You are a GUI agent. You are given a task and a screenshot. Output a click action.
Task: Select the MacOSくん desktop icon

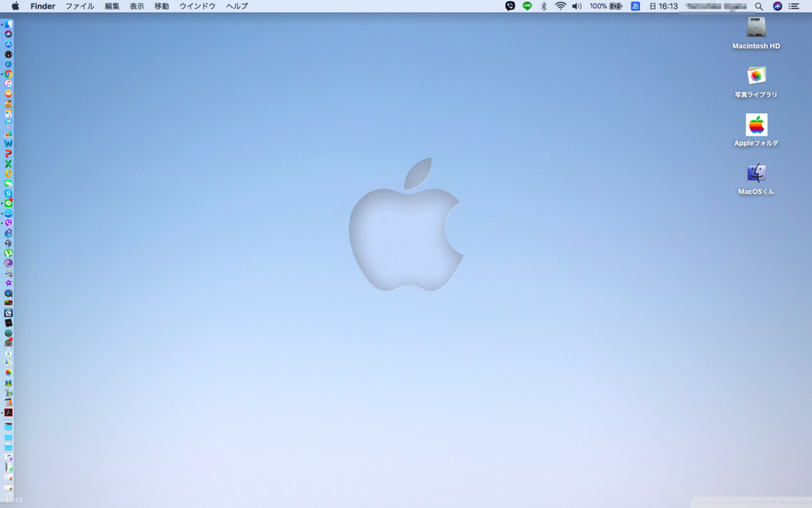[x=756, y=179]
